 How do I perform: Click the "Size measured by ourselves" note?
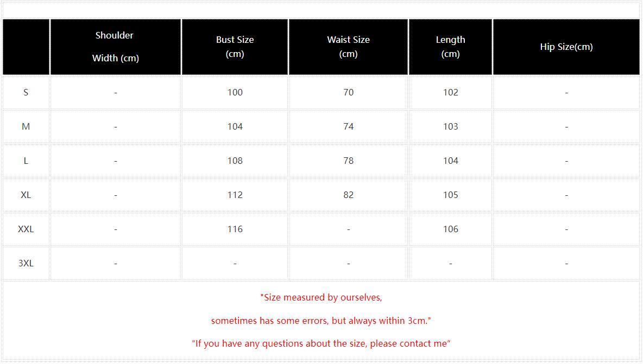(321, 298)
